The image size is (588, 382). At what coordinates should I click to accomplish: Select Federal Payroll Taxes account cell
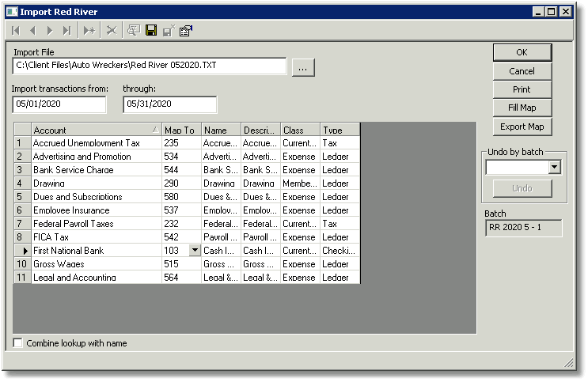pyautogui.click(x=97, y=224)
